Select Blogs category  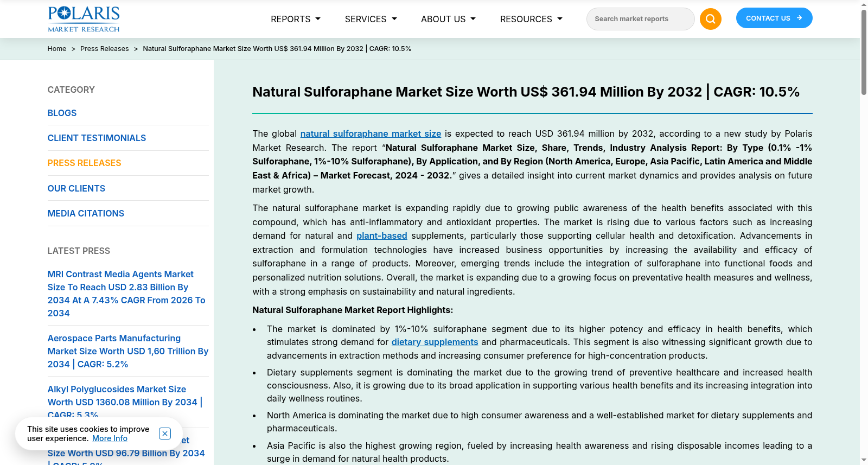click(x=62, y=113)
